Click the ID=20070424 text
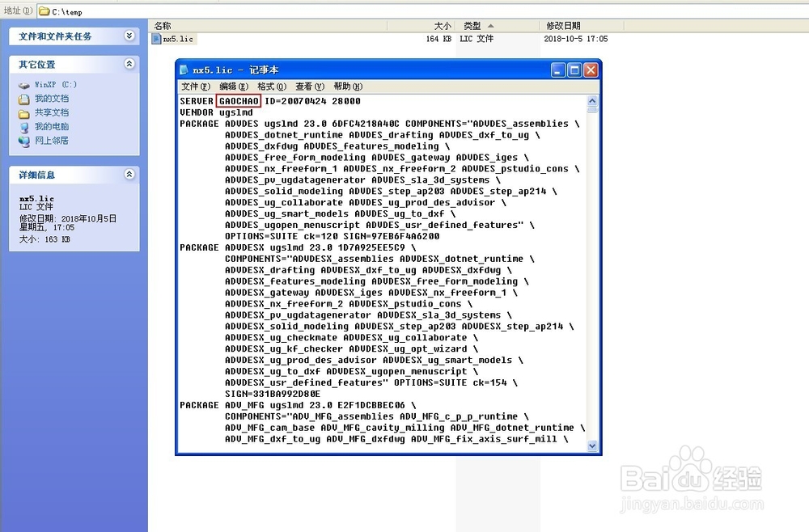809x532 pixels. 295,101
